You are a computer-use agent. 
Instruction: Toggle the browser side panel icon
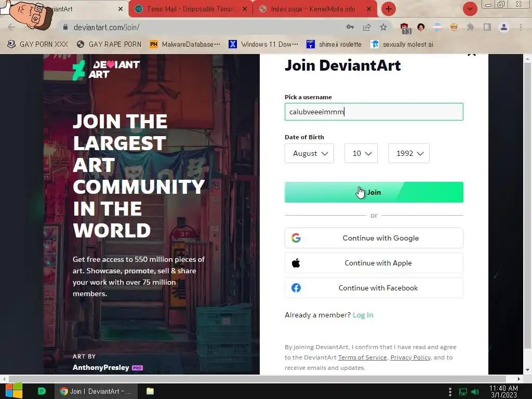tap(487, 27)
